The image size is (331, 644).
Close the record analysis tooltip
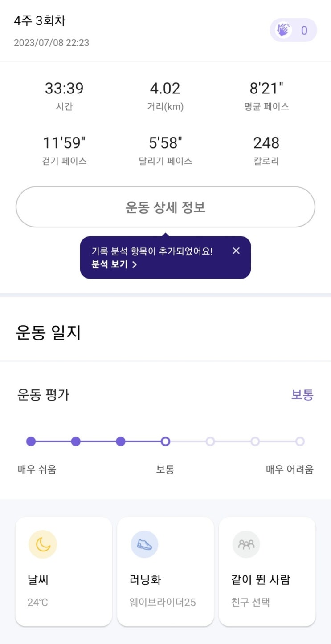236,251
